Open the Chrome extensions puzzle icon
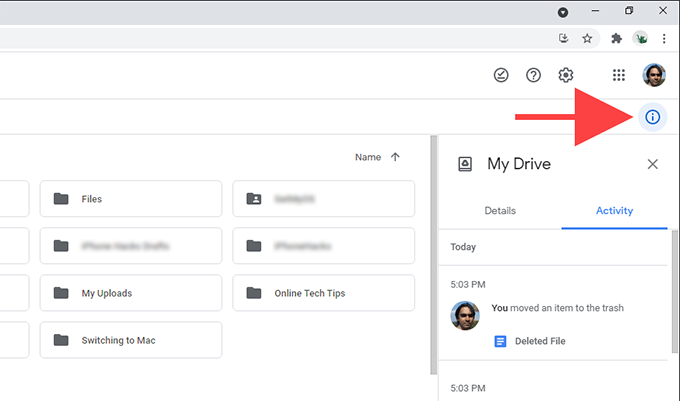This screenshot has height=401, width=680. [x=616, y=38]
